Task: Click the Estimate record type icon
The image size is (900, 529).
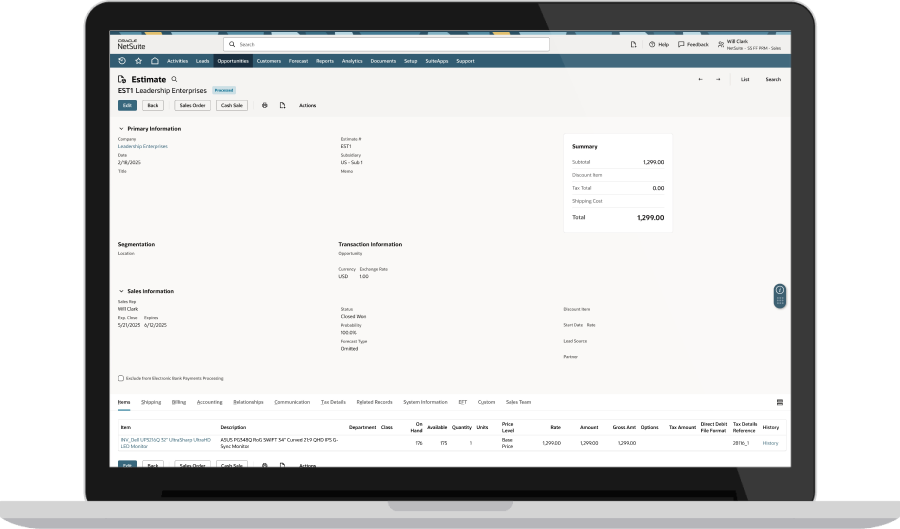Action: pos(122,79)
